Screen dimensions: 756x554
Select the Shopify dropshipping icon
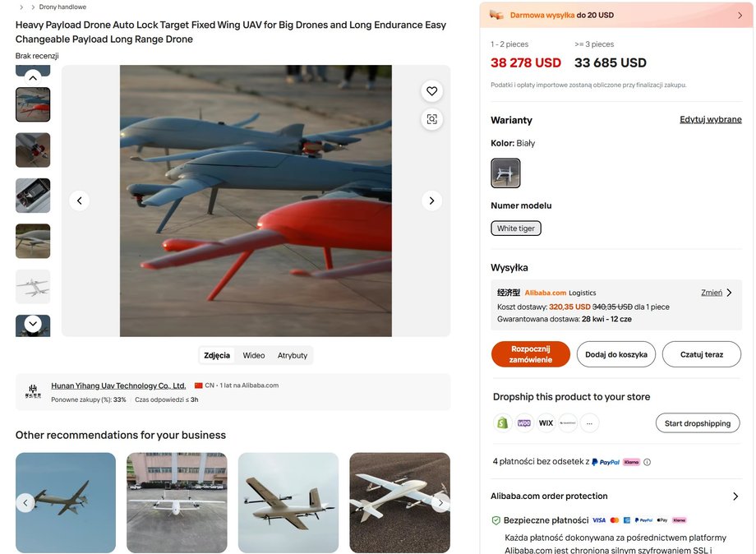point(502,422)
